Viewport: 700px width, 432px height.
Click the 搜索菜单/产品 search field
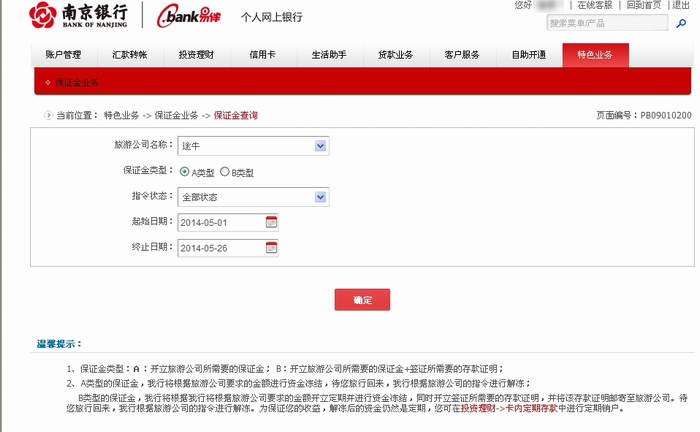point(600,22)
